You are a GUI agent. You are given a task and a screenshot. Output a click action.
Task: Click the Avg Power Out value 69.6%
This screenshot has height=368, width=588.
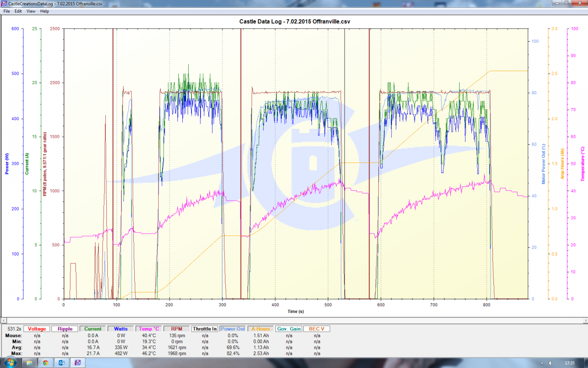click(232, 347)
